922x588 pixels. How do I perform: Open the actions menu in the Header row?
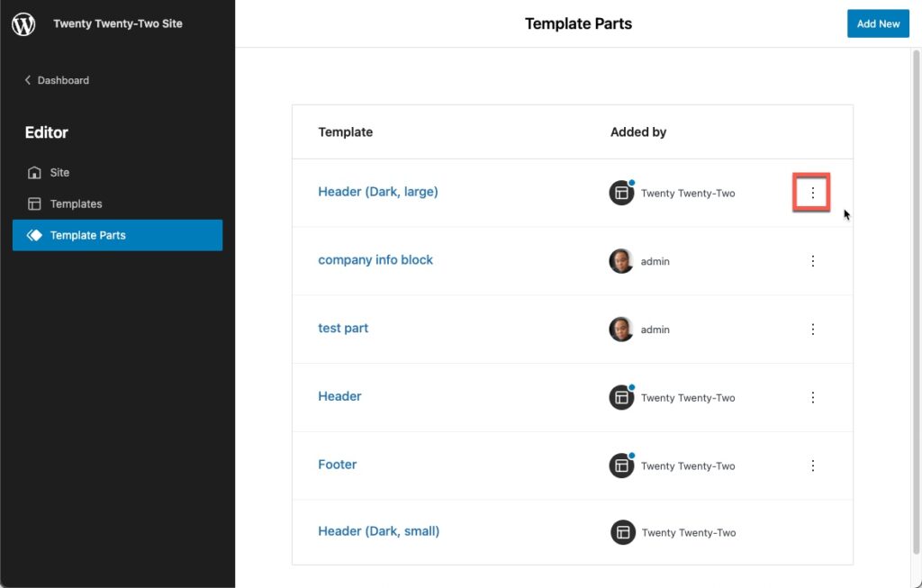pyautogui.click(x=812, y=397)
